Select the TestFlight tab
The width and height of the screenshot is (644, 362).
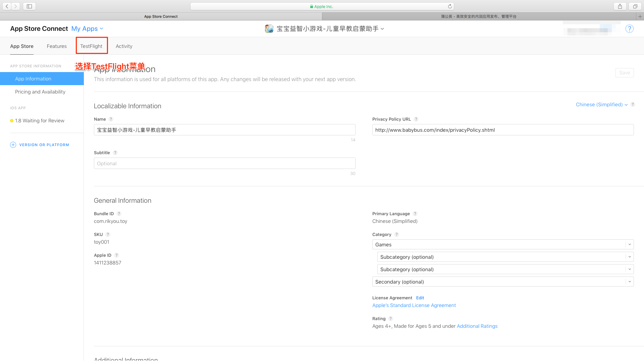click(x=91, y=46)
